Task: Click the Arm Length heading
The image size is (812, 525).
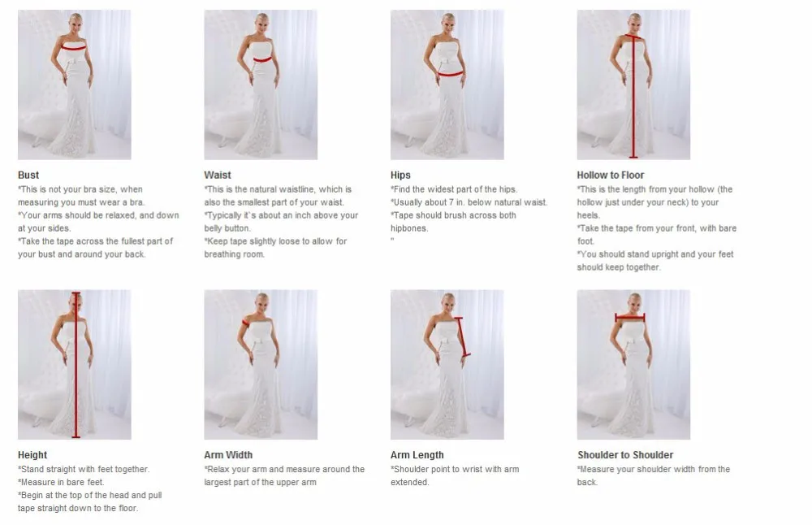Action: pos(417,455)
